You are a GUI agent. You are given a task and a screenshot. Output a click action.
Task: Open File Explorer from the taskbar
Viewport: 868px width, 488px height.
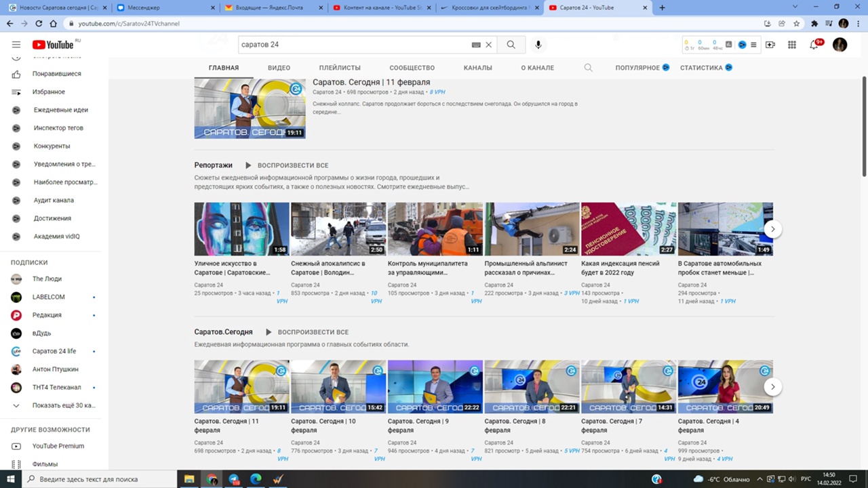189,479
